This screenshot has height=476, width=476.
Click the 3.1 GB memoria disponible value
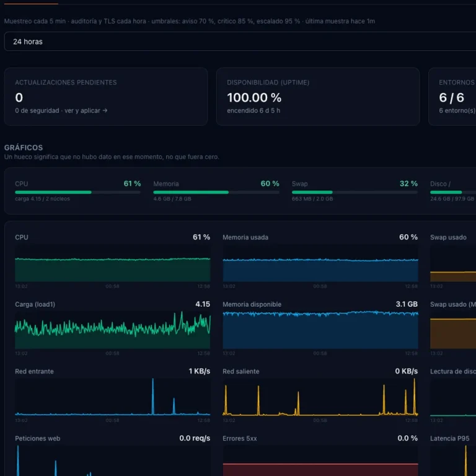point(407,304)
